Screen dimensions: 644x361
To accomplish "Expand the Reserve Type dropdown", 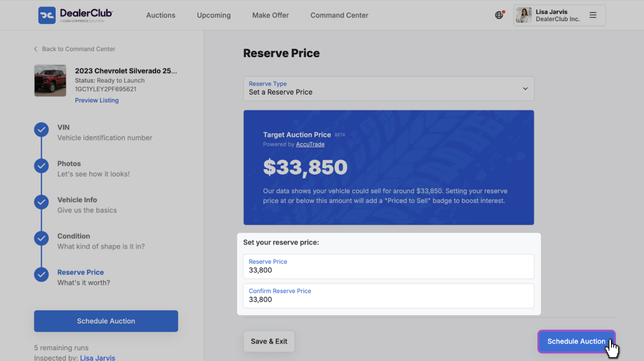I will [388, 88].
